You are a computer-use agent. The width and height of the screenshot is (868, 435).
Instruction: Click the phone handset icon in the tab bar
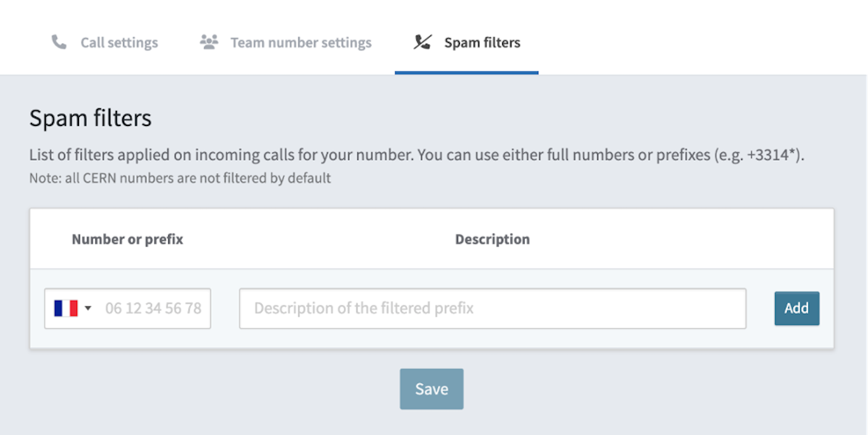click(x=58, y=42)
